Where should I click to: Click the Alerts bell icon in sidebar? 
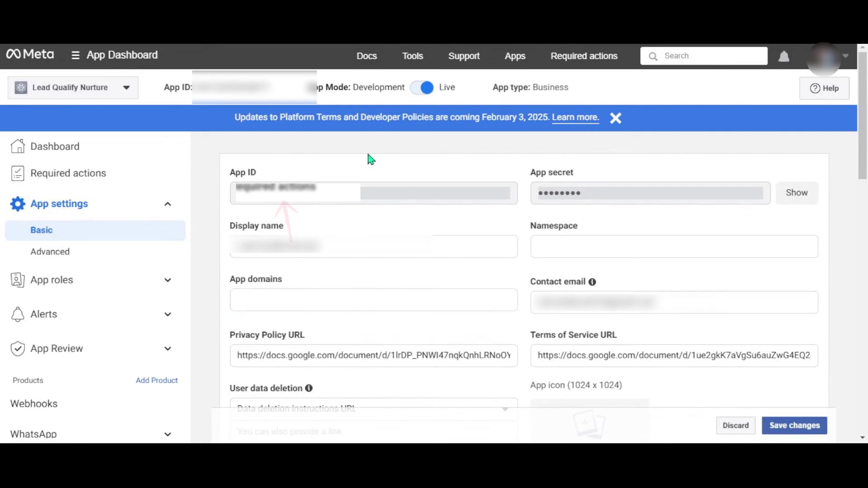[x=18, y=314]
